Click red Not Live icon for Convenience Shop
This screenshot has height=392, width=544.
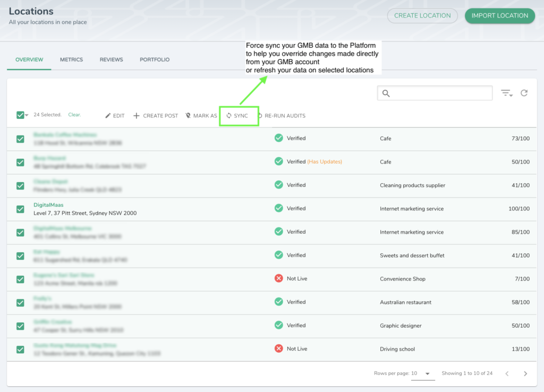pos(278,278)
